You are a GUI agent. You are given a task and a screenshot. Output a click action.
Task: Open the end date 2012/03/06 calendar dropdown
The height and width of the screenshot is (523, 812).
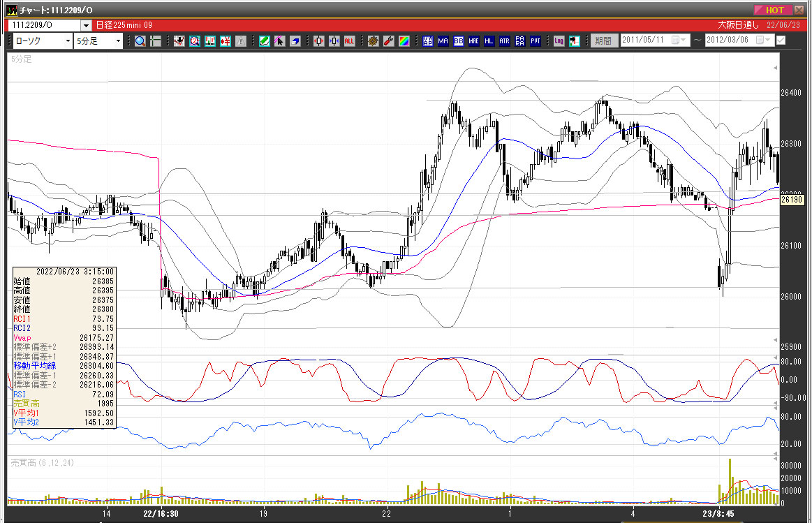[x=764, y=40]
